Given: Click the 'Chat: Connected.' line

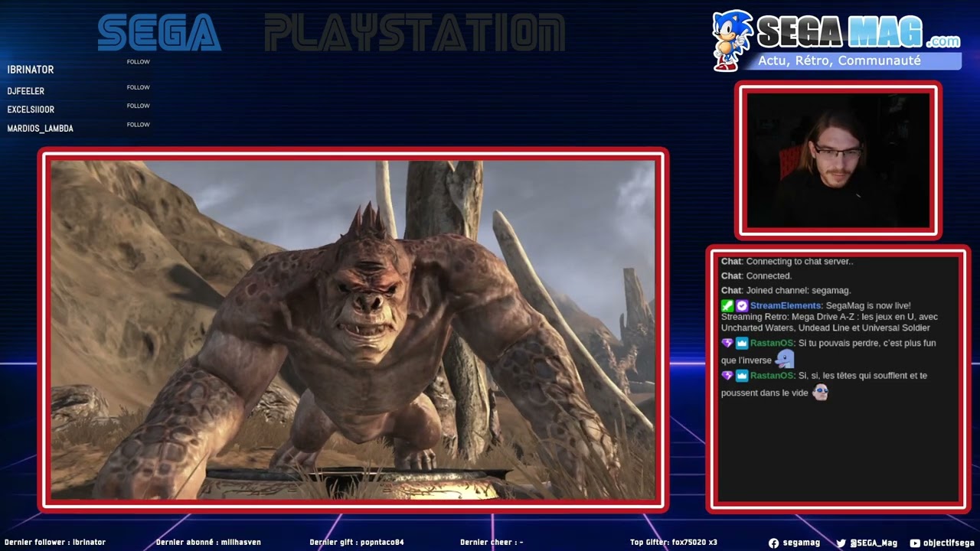Looking at the screenshot, I should point(756,276).
